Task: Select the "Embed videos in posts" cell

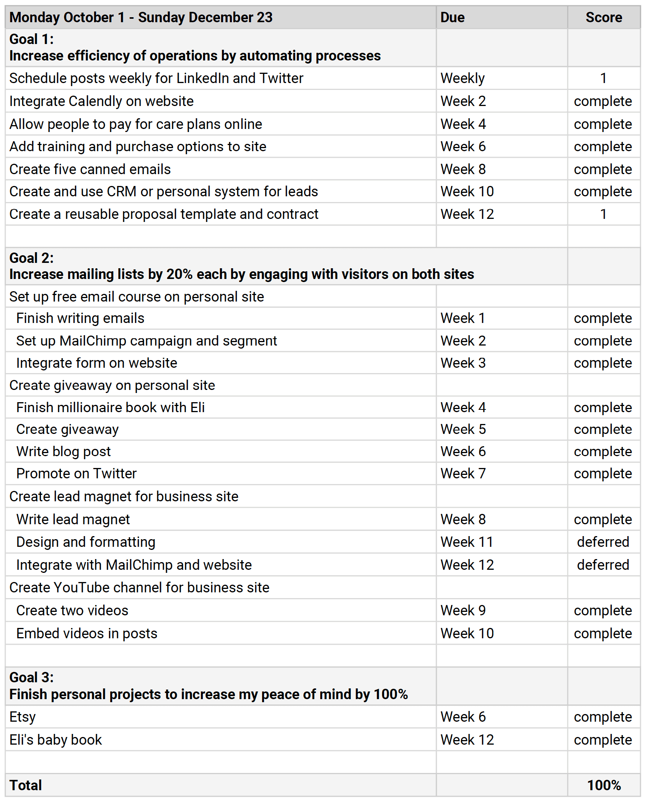Action: (x=86, y=634)
